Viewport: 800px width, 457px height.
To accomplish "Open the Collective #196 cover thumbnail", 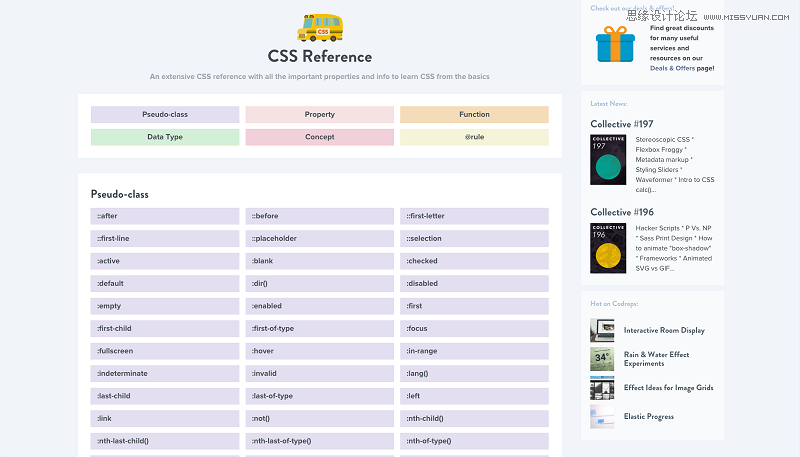I will tap(608, 248).
